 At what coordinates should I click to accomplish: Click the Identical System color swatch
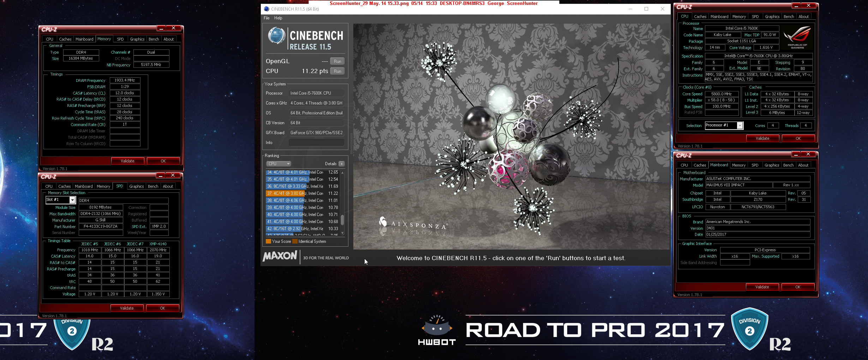pos(295,241)
